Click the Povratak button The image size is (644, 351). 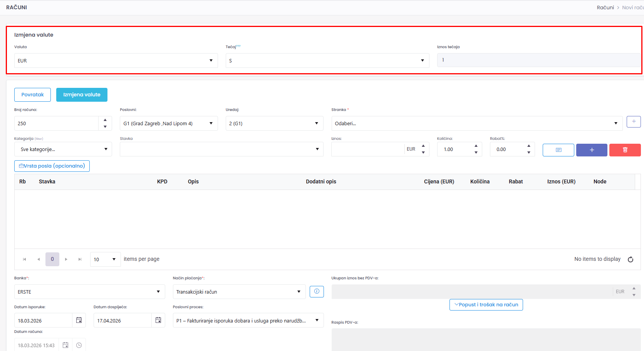[x=32, y=95]
